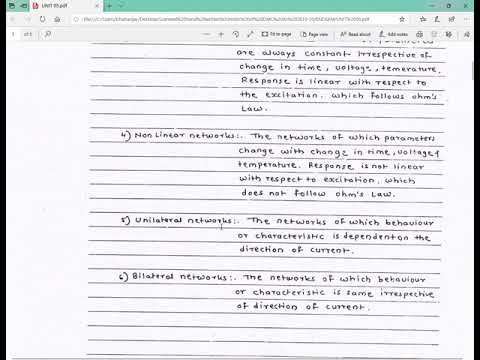Click line 'direction of current.' under Unilateral
This screenshot has height=360, width=480.
pyautogui.click(x=296, y=249)
